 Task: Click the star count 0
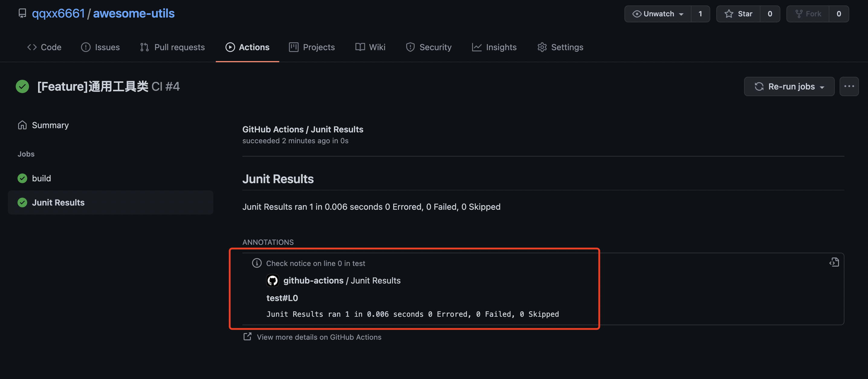770,14
